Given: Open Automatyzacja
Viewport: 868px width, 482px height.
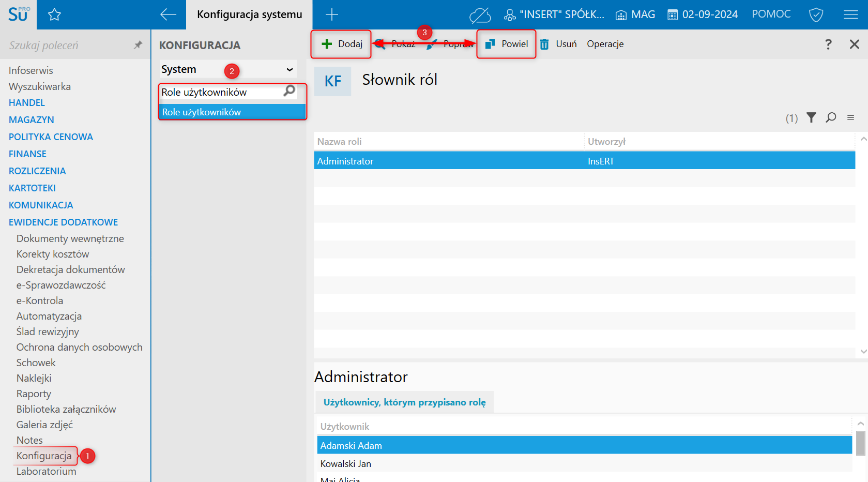Looking at the screenshot, I should 49,316.
